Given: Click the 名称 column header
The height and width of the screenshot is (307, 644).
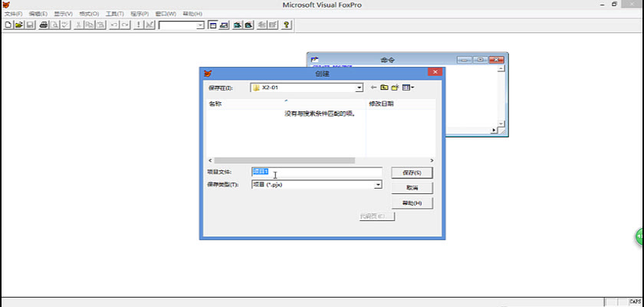Looking at the screenshot, I should click(285, 104).
